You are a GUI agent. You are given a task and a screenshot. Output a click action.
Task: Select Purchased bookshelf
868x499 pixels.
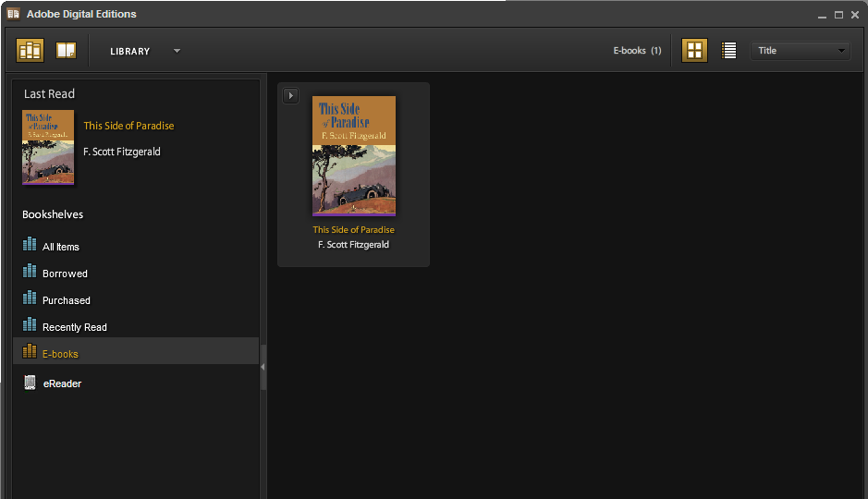[x=136, y=299]
